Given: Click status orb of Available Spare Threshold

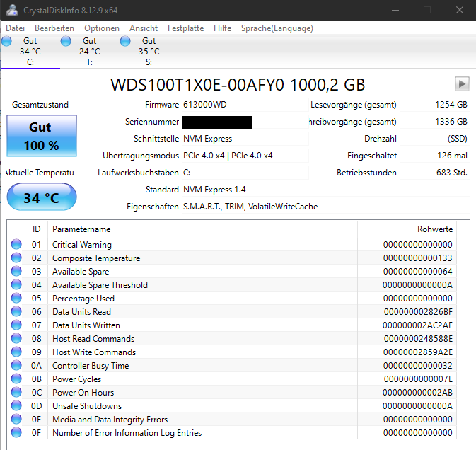Looking at the screenshot, I should (x=16, y=284).
